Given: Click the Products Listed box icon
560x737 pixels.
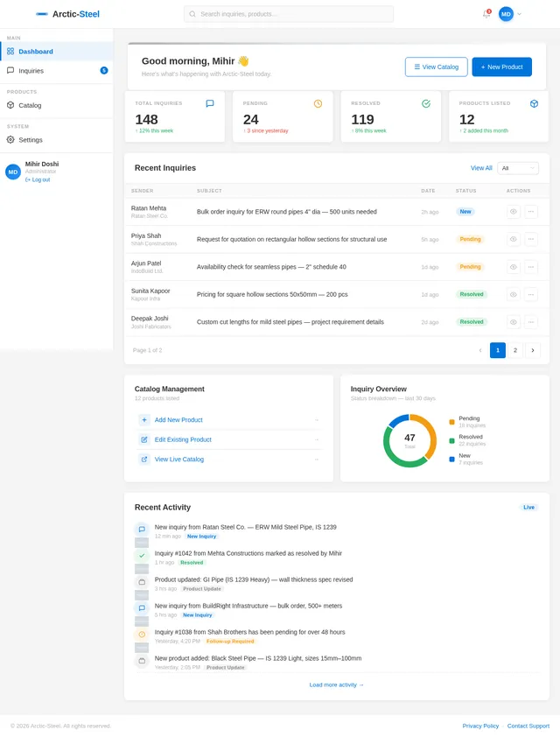Looking at the screenshot, I should 534,103.
